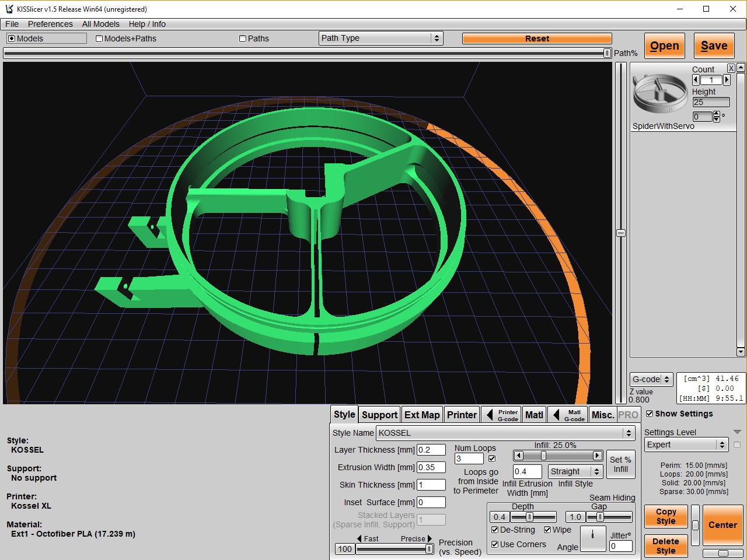Adjust the Fast to Precise precision slider

click(x=429, y=549)
